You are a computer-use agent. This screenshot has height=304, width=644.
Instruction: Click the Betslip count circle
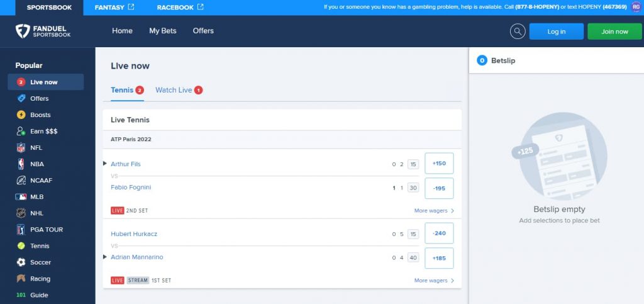pyautogui.click(x=482, y=61)
